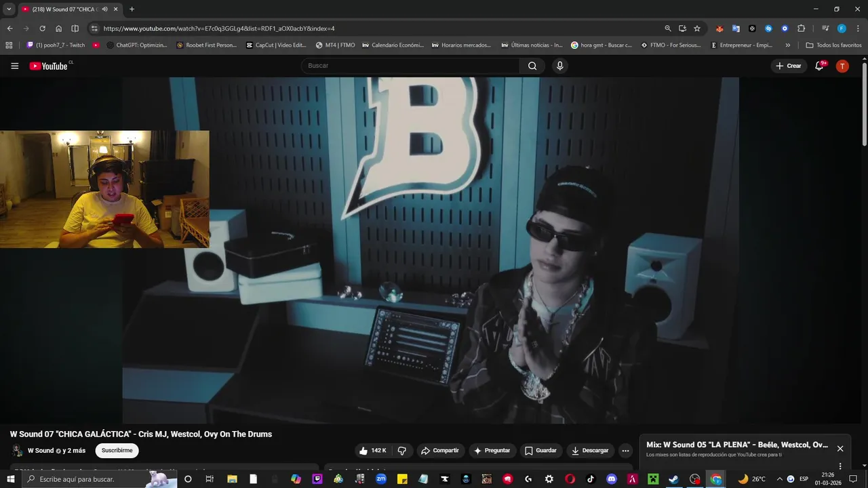Open zoom magnifier in address bar
Viewport: 868px width, 488px height.
coord(668,28)
